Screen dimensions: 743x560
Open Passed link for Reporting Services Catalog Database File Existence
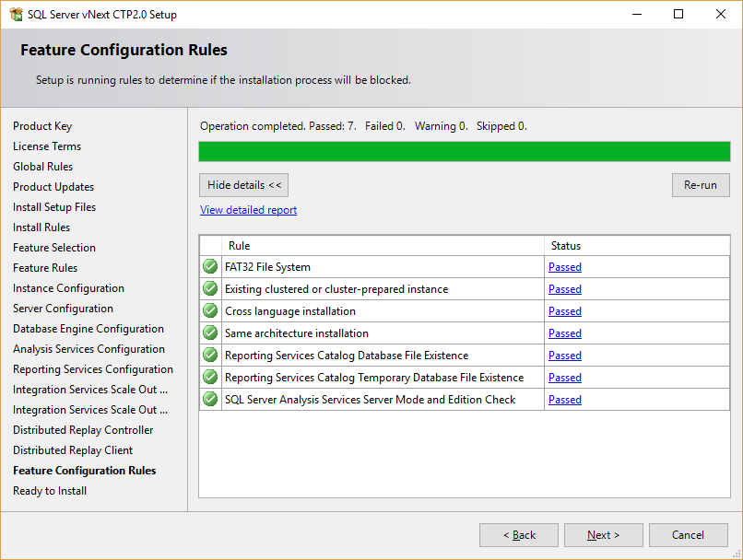565,356
